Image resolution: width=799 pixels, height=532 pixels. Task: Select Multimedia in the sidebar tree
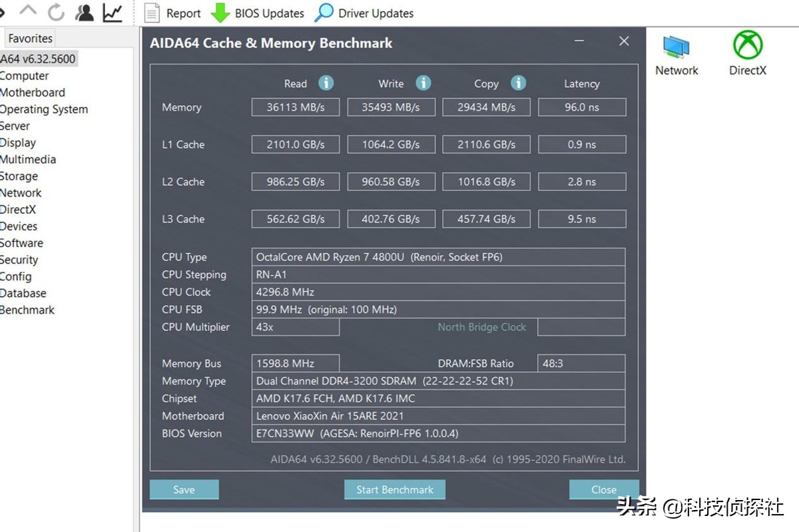[x=28, y=159]
